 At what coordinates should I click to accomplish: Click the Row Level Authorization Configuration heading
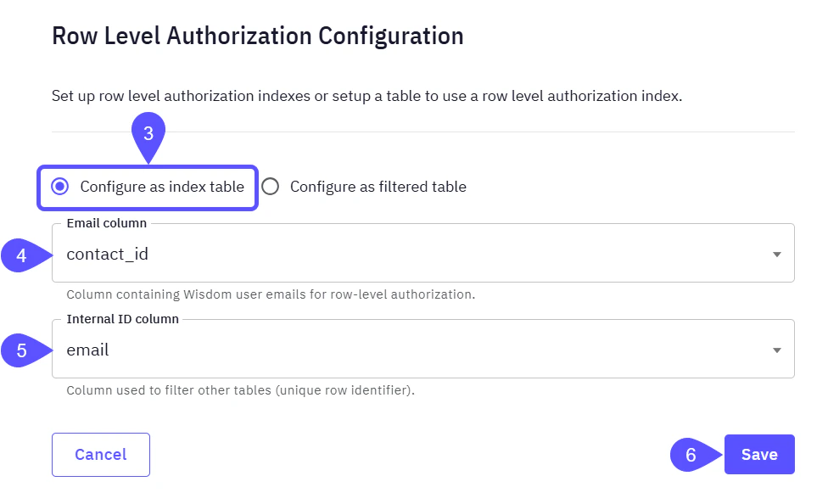click(258, 36)
